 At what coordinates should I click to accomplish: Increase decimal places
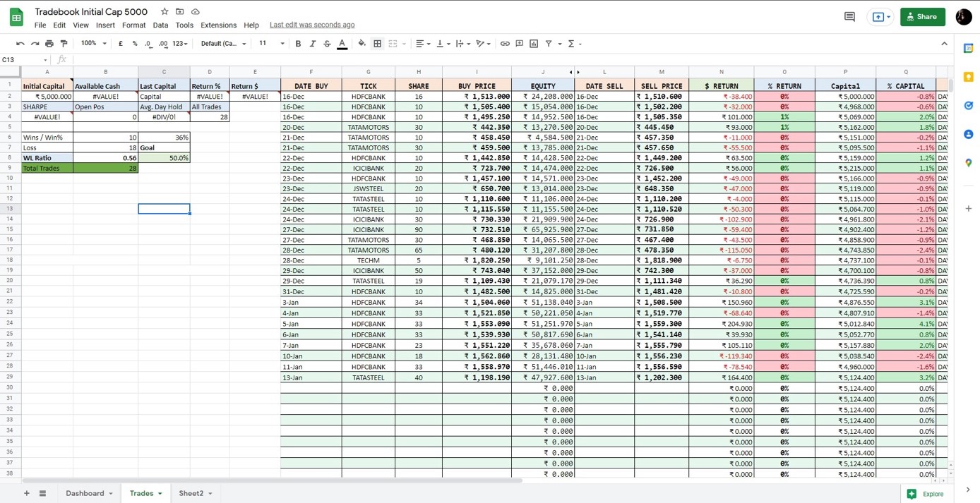(163, 44)
